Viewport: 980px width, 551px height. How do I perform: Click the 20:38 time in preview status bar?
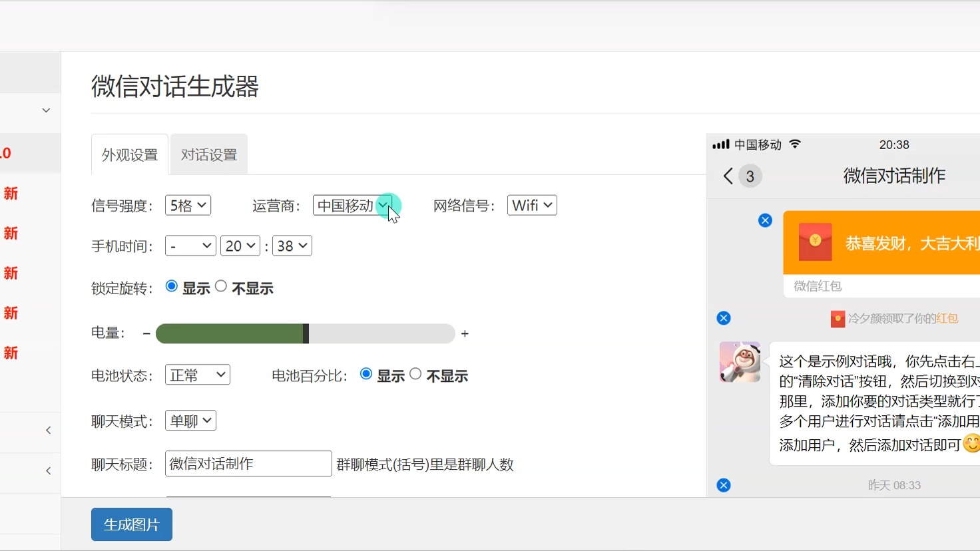[x=894, y=144]
